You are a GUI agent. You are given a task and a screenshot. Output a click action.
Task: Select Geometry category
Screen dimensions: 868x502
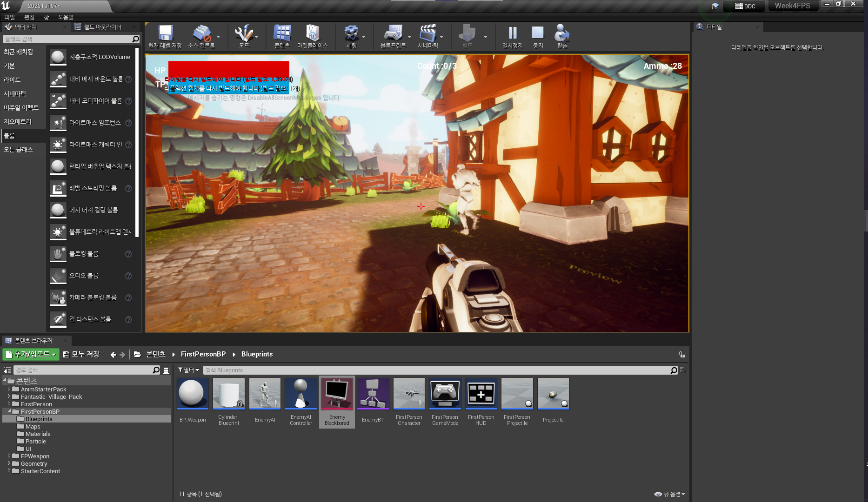[18, 122]
